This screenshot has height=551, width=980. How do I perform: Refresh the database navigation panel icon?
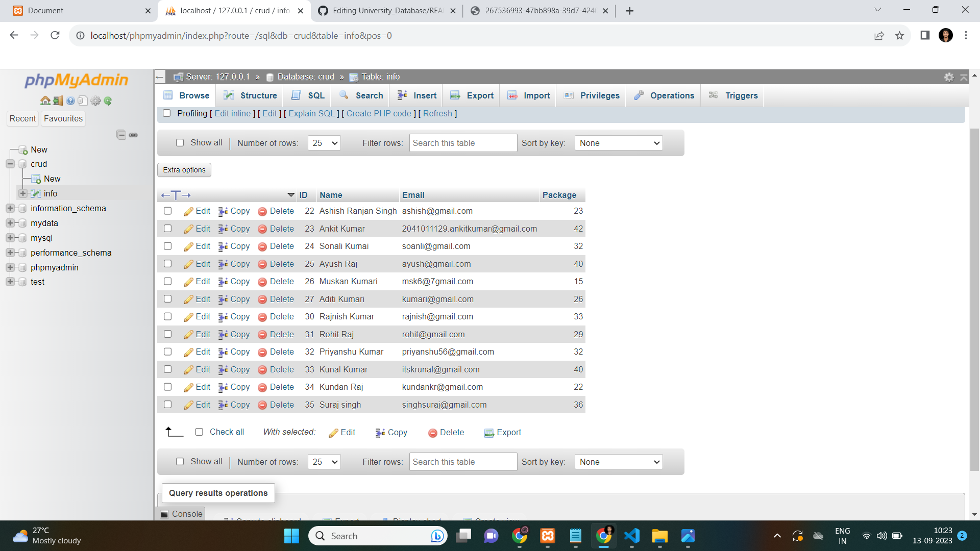tap(108, 101)
